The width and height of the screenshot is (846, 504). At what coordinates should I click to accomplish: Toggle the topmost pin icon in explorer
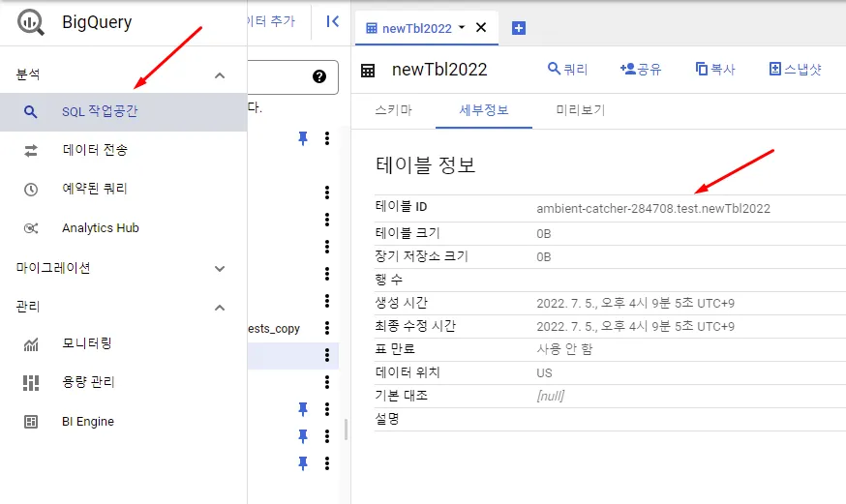[303, 138]
